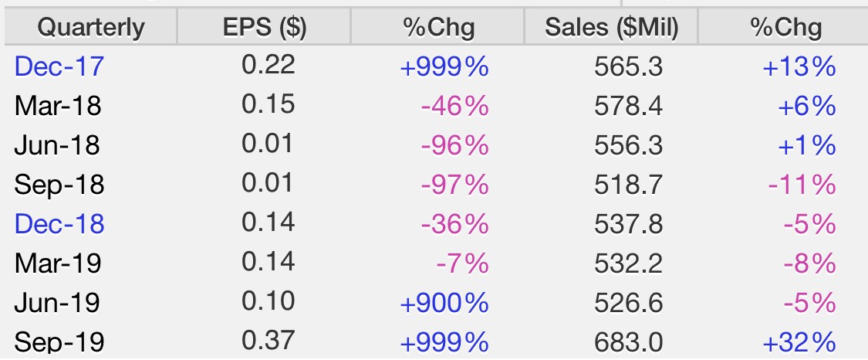Select the Sep-19 row label
The width and height of the screenshot is (868, 360).
(x=59, y=341)
